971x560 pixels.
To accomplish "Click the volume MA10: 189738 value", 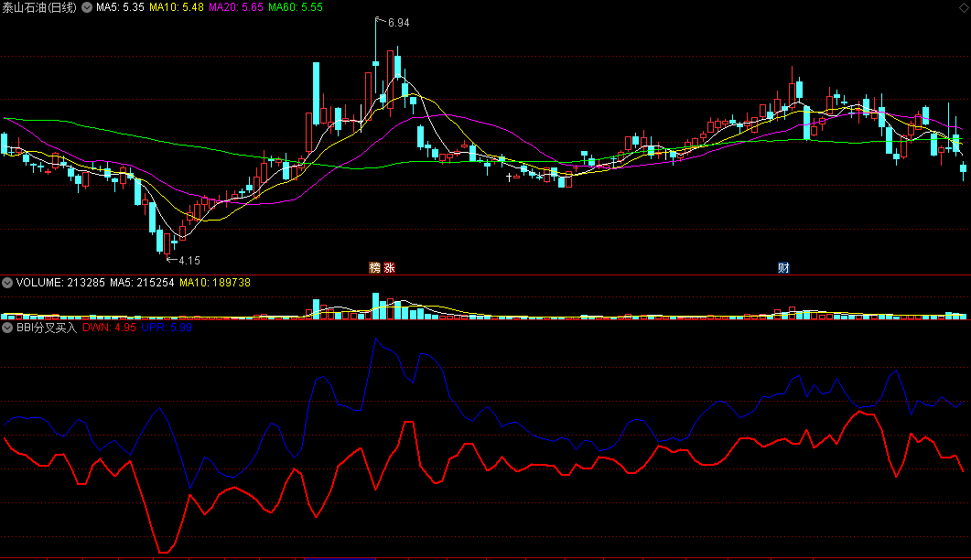I will [215, 283].
